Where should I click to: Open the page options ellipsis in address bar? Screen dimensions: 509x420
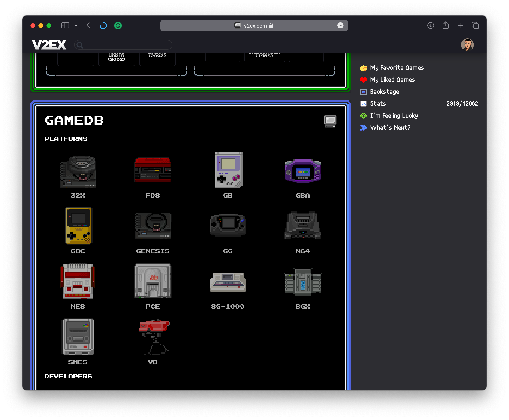(340, 26)
